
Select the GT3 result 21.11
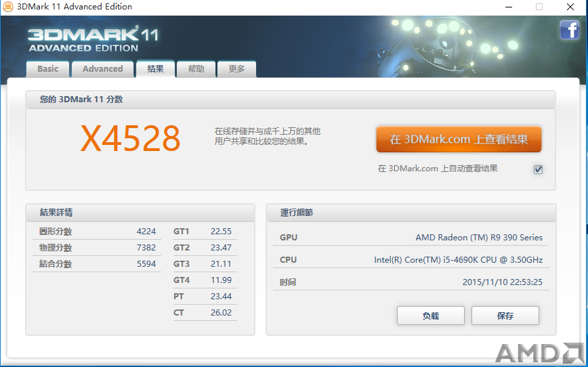[222, 264]
